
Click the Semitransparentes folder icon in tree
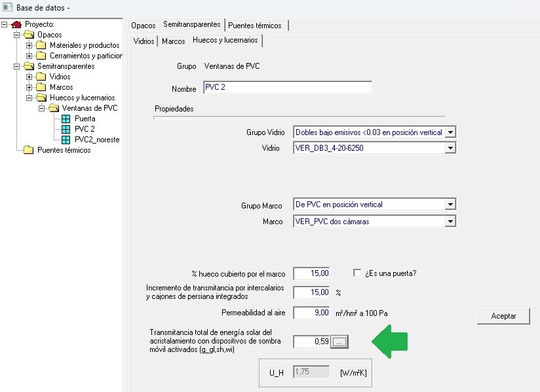click(29, 66)
